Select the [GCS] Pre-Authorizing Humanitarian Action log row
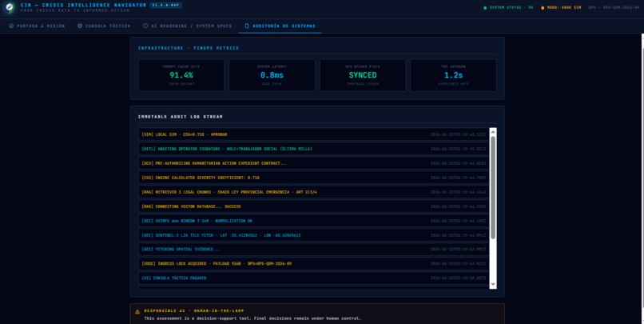 [314, 163]
